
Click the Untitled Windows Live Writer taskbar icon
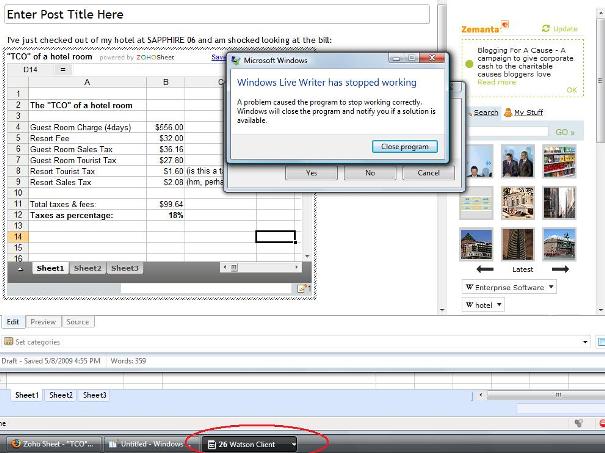(113, 444)
